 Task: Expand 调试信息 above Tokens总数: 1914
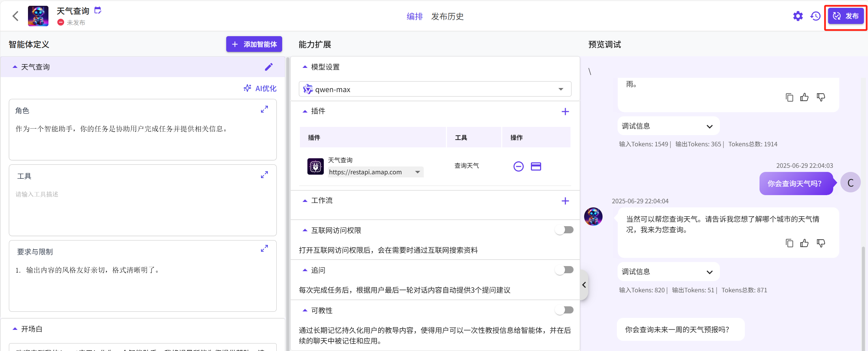click(668, 126)
